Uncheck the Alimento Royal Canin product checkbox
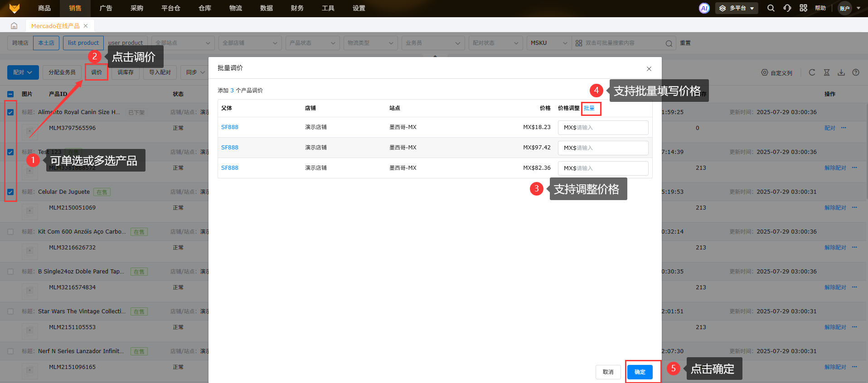This screenshot has height=383, width=868. (x=10, y=112)
